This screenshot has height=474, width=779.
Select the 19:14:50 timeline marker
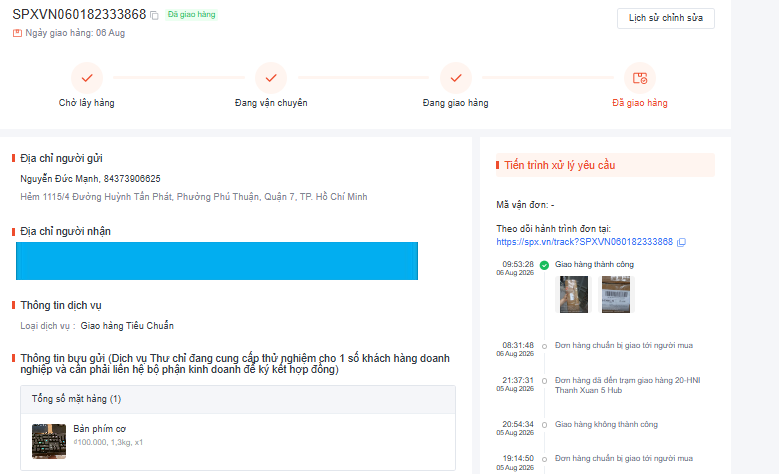(x=545, y=460)
